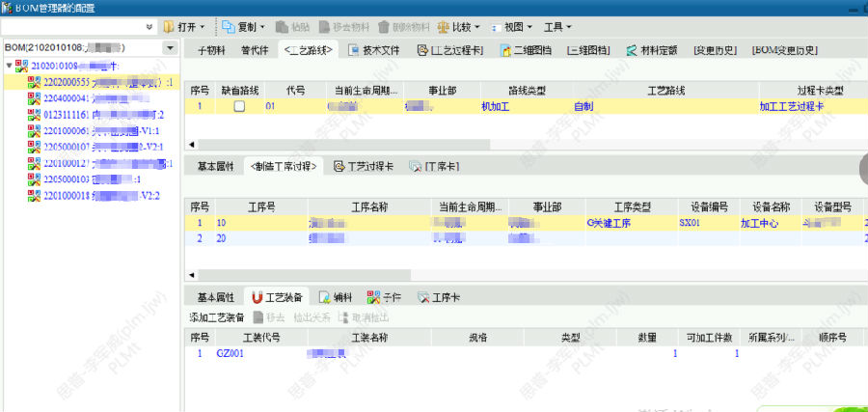Open the [BOM变更历史] tab
The height and width of the screenshot is (412, 868).
click(x=785, y=50)
